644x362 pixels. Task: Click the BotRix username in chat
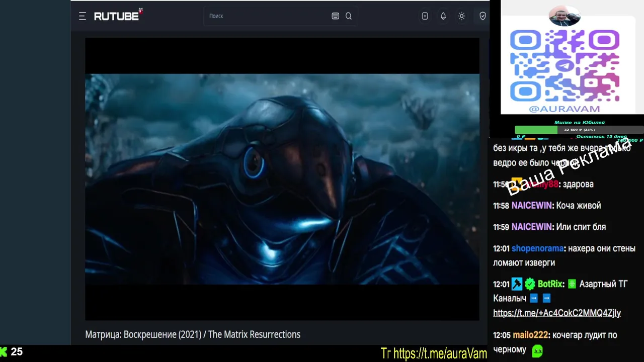point(550,284)
